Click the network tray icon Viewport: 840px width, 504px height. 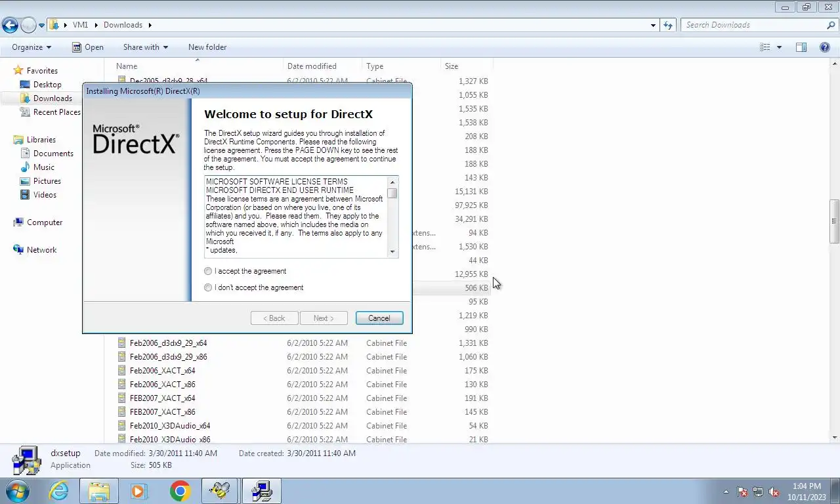[x=758, y=492]
